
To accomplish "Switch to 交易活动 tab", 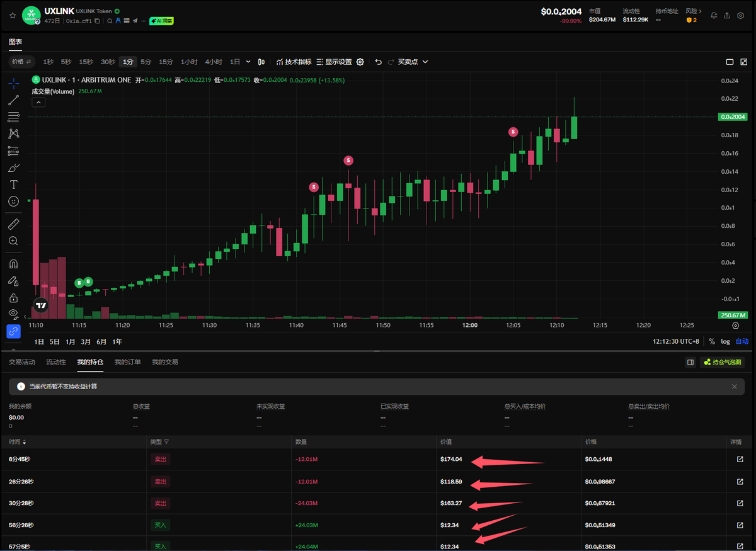I will 22,362.
